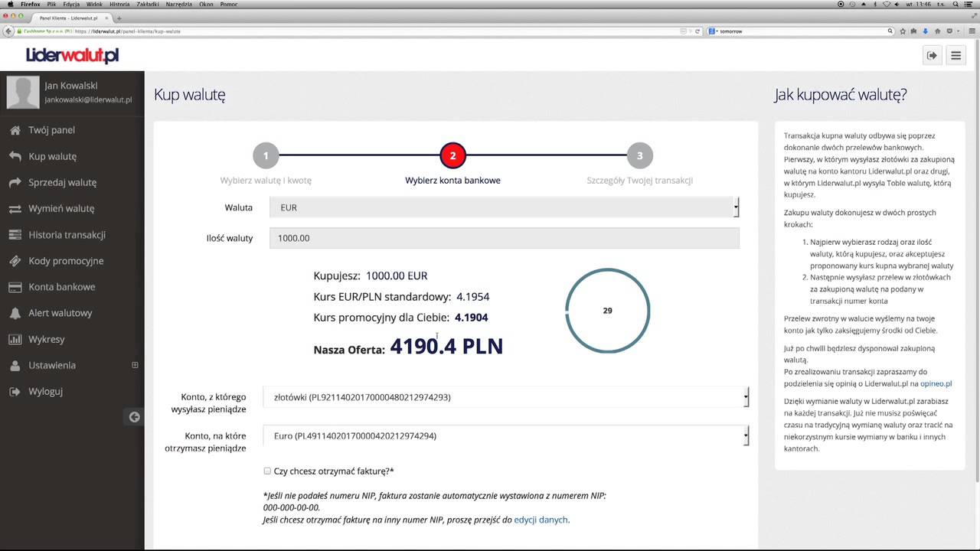
Task: Click the bookmarks list icon in toolbar
Action: [x=913, y=31]
